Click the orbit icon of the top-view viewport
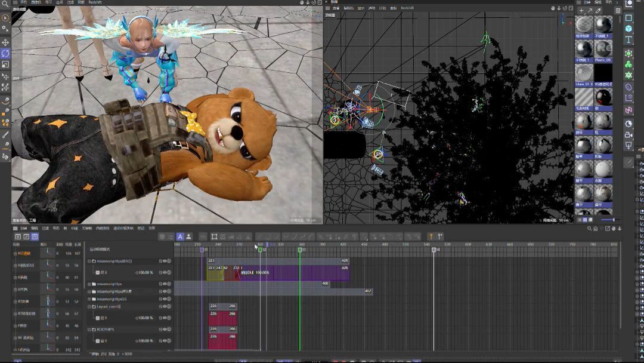Screen dimensions: 644x363 pos(565,8)
